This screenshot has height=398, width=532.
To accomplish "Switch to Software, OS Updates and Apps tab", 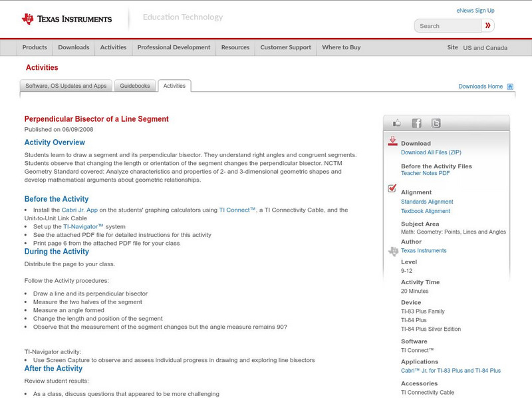I will [66, 86].
